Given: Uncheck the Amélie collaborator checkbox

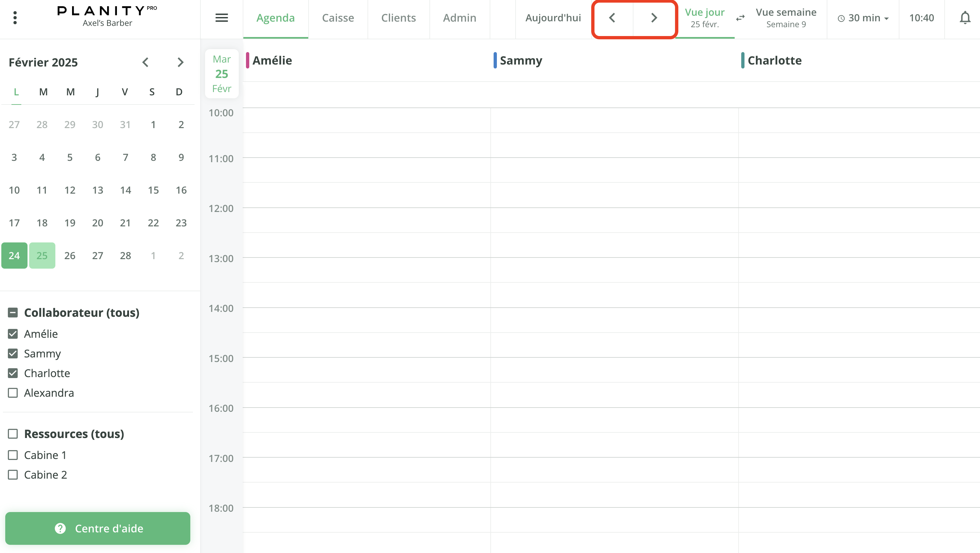Looking at the screenshot, I should [x=13, y=334].
